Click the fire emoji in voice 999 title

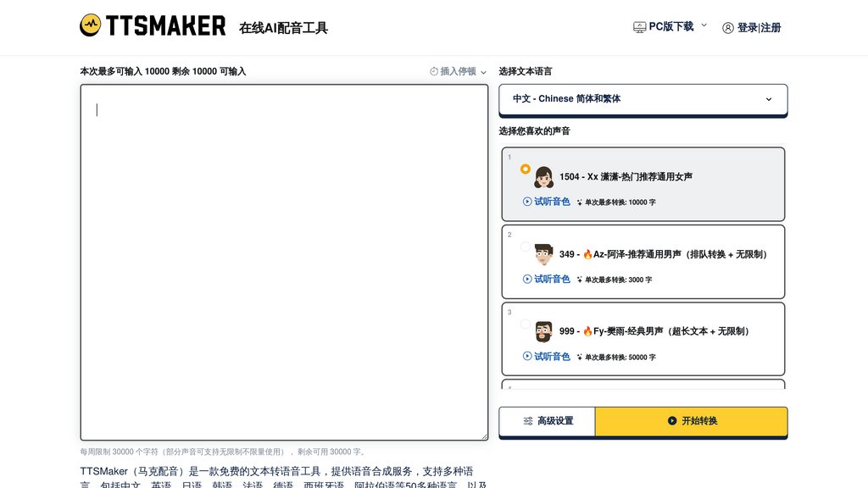tap(587, 331)
